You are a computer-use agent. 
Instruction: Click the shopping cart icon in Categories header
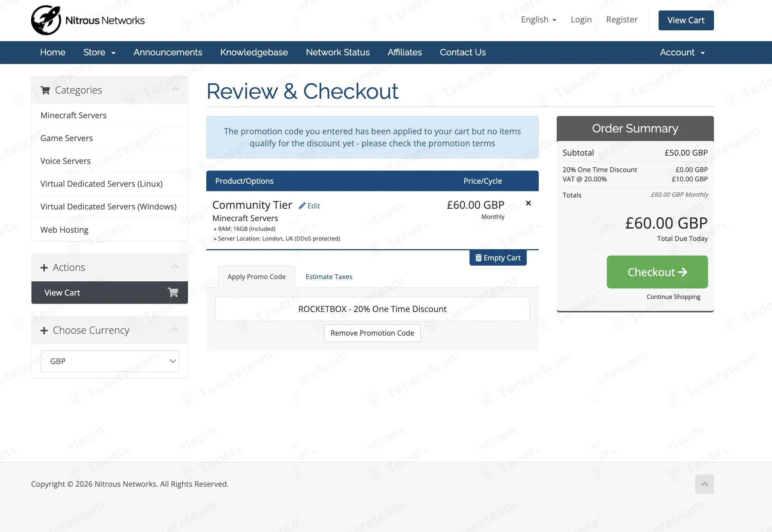coord(45,90)
